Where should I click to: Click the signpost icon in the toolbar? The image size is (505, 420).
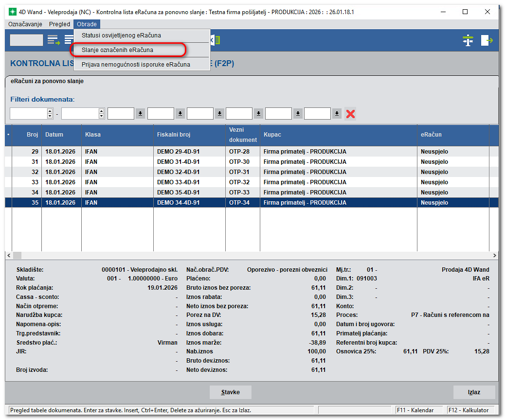tap(468, 40)
